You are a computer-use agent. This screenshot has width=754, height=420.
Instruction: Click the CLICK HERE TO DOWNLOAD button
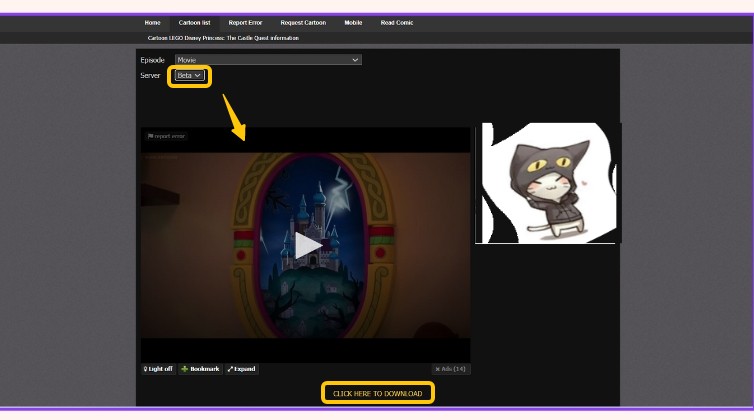[377, 393]
